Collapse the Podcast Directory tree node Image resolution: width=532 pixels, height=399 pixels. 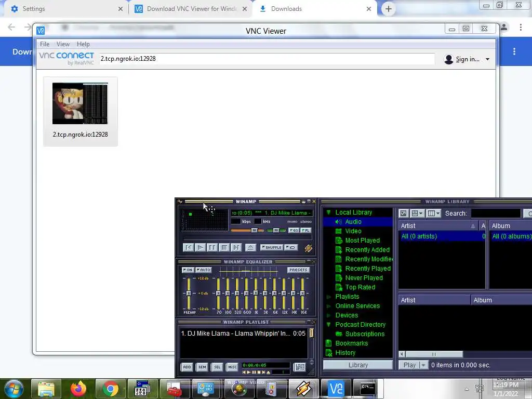[x=328, y=325]
